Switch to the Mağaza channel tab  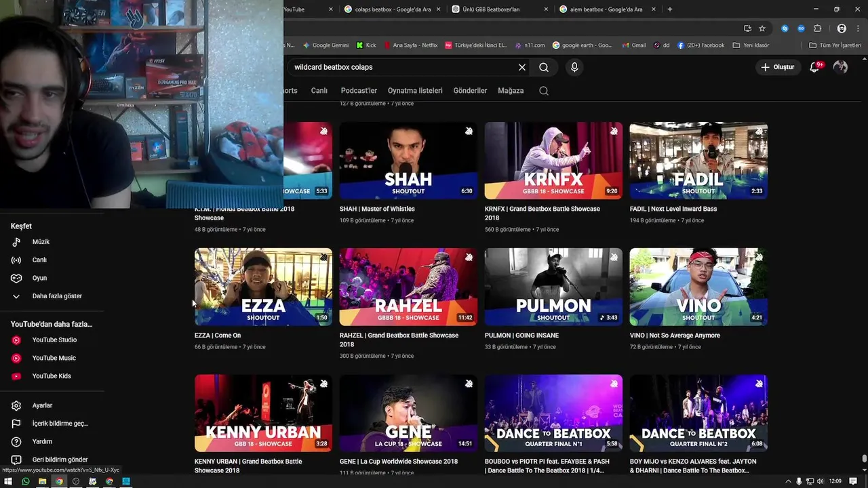[511, 91]
